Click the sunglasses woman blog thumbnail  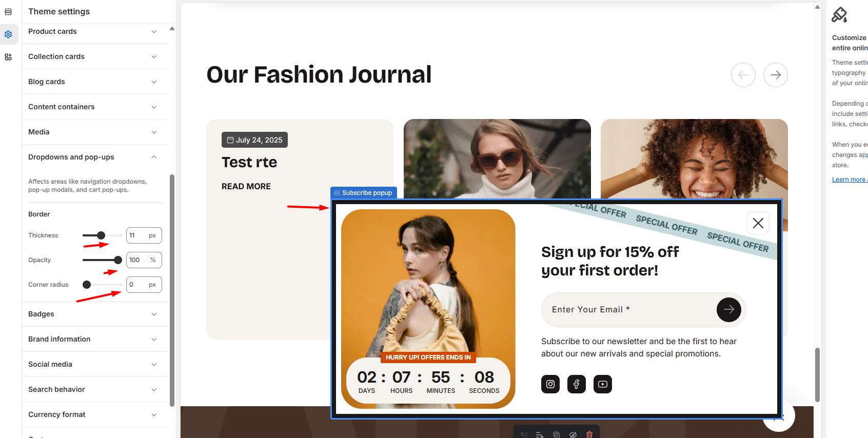coord(497,159)
